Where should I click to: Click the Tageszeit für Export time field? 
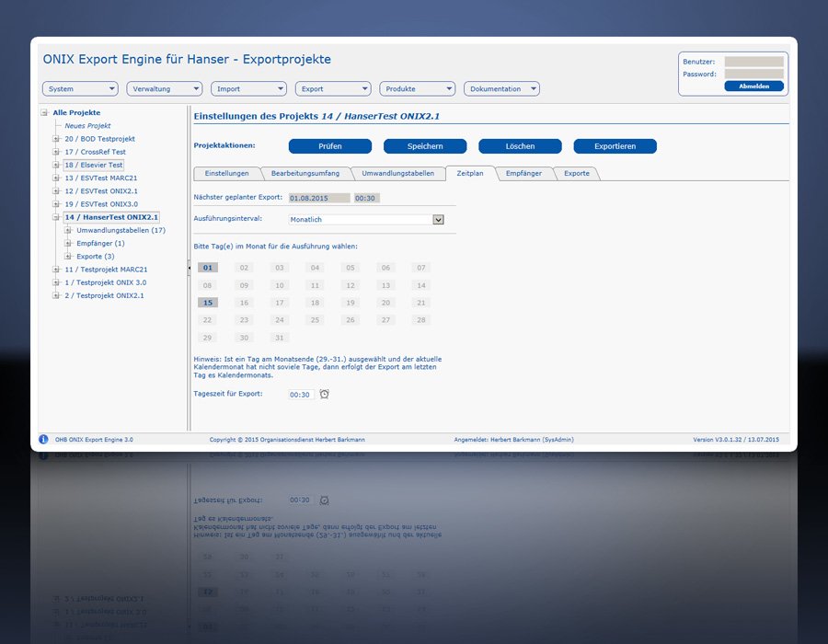point(302,395)
